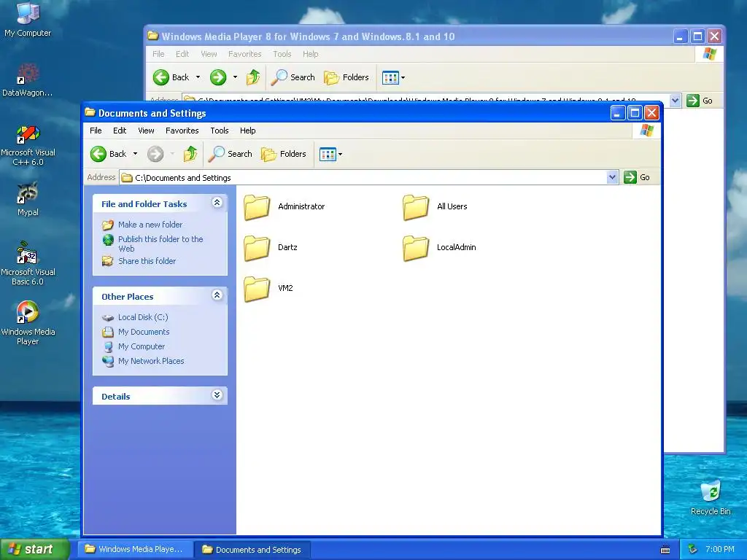Click Documents and Settings taskbar button

252,550
